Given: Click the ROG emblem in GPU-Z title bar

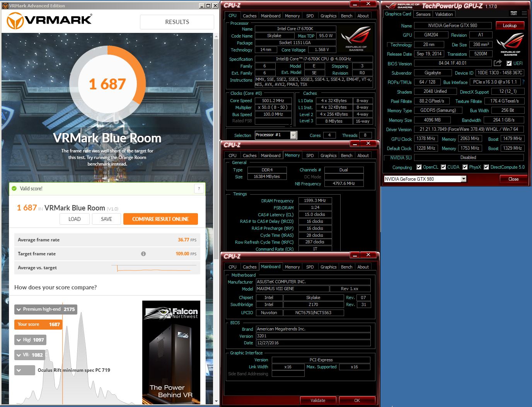Looking at the screenshot, I should pyautogui.click(x=391, y=6).
